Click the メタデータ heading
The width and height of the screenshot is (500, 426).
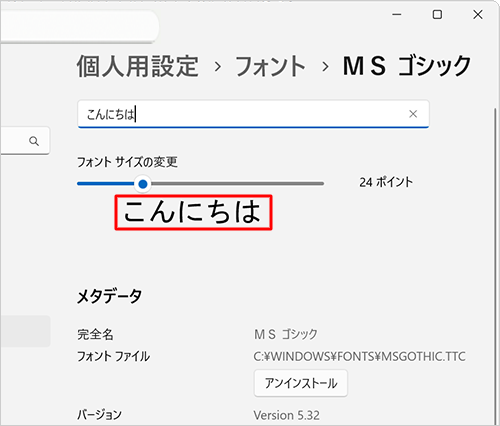(109, 296)
